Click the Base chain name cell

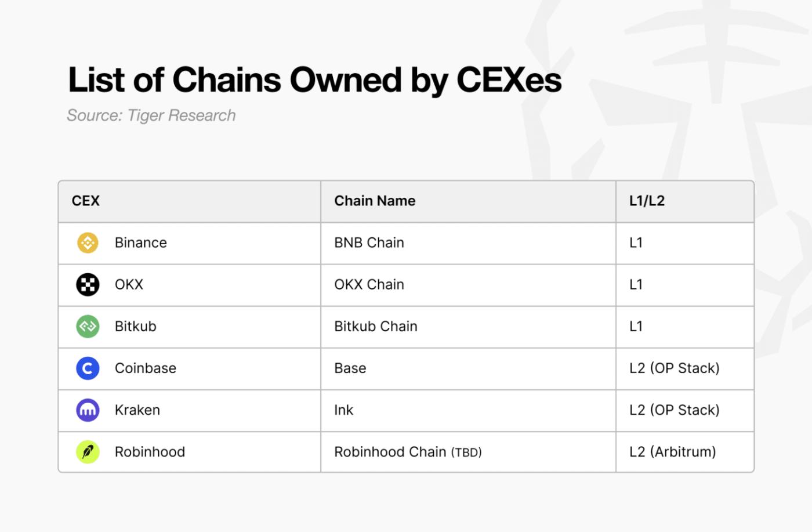pyautogui.click(x=468, y=368)
